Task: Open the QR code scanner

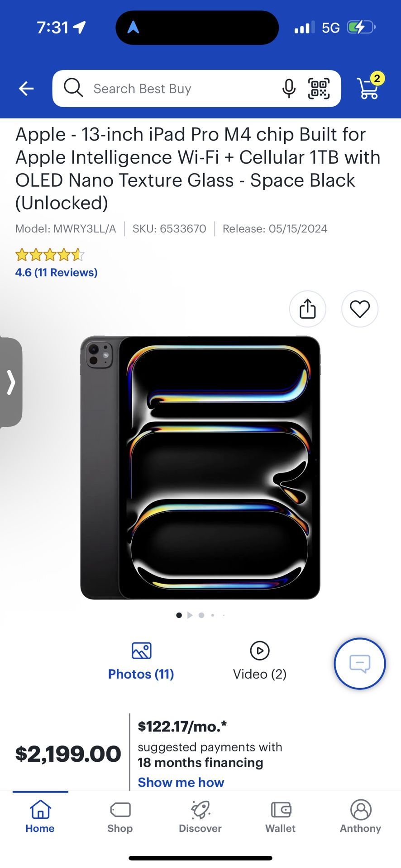Action: [x=319, y=89]
